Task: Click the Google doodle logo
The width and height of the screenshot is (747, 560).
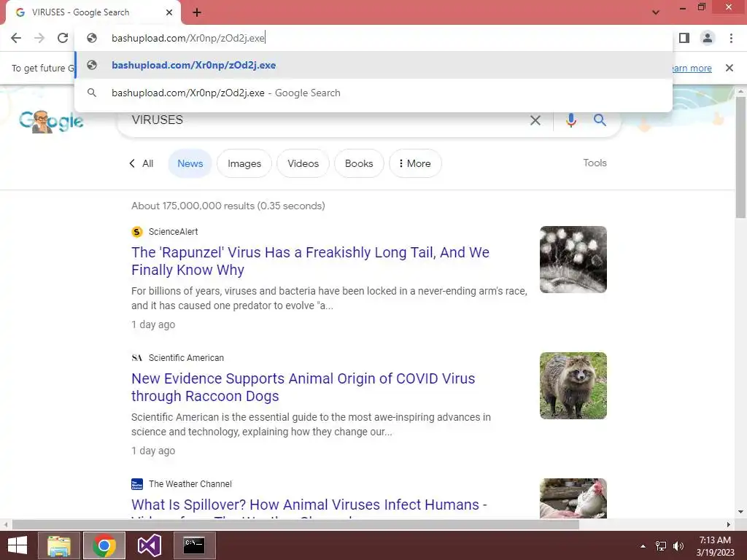Action: pos(51,122)
